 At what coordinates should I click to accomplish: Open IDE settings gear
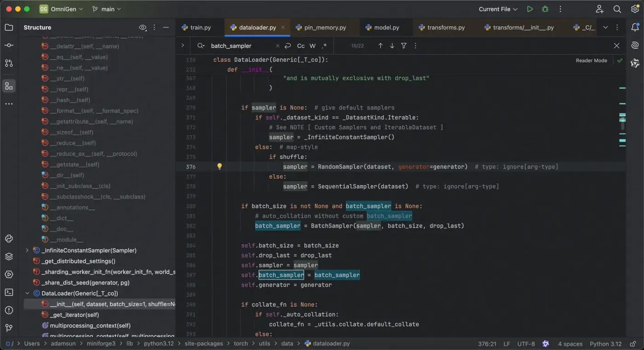point(635,9)
